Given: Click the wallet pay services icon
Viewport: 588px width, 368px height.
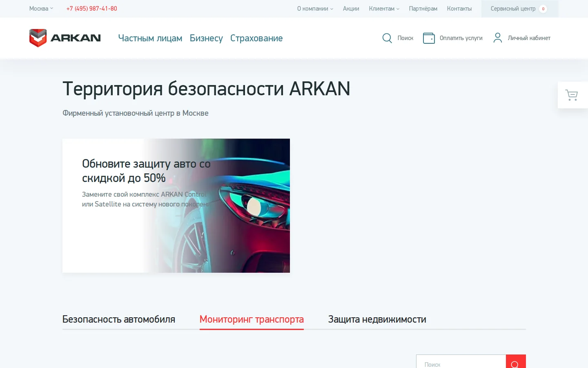Looking at the screenshot, I should pos(429,38).
